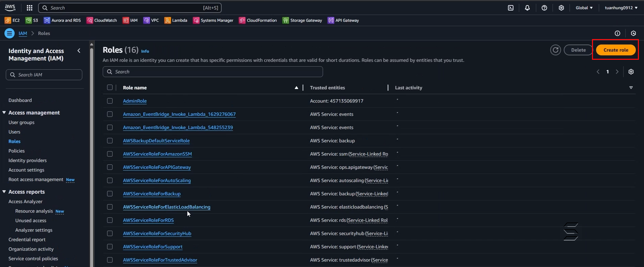Screen dimensions: 644x267
Task: Select all roles with header checkbox
Action: (x=110, y=87)
